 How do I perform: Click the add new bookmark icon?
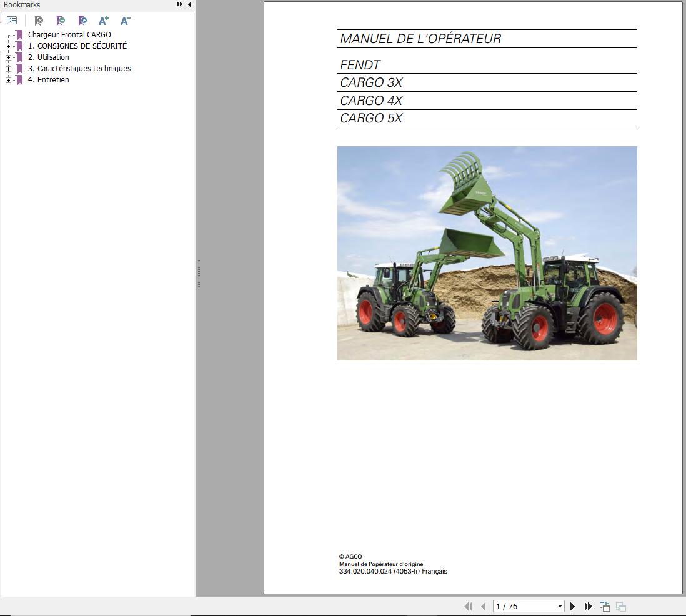(x=61, y=21)
